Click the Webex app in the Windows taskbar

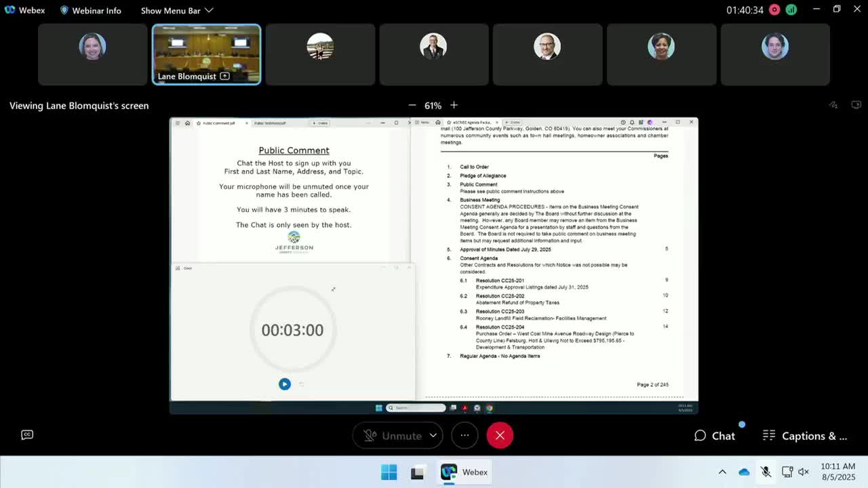(465, 472)
